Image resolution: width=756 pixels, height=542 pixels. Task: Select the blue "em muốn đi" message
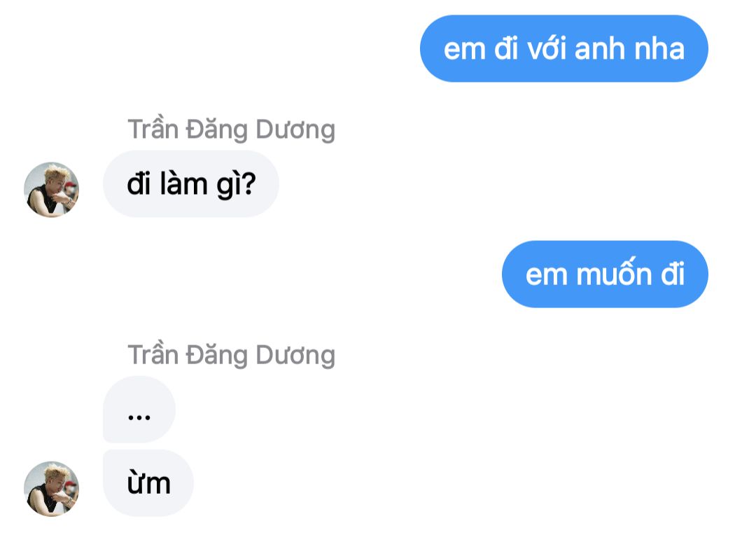[605, 274]
